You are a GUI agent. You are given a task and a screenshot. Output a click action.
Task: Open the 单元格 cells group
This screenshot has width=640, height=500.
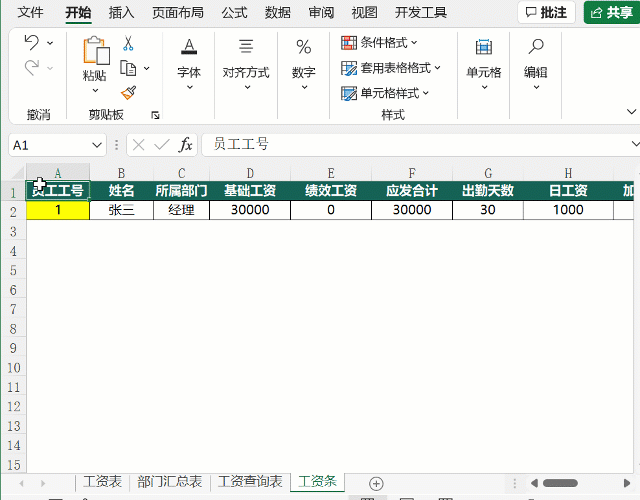(484, 64)
